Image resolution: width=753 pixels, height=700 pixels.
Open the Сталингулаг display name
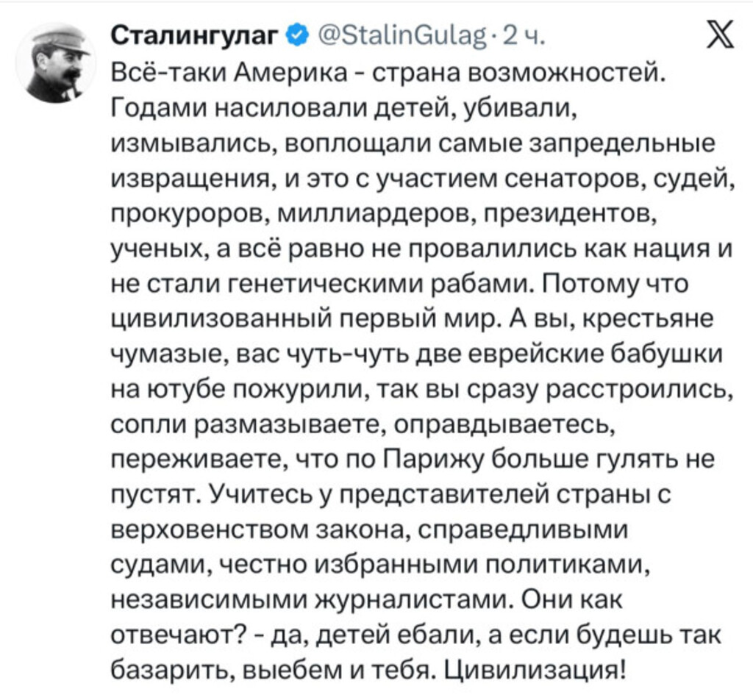pos(196,35)
